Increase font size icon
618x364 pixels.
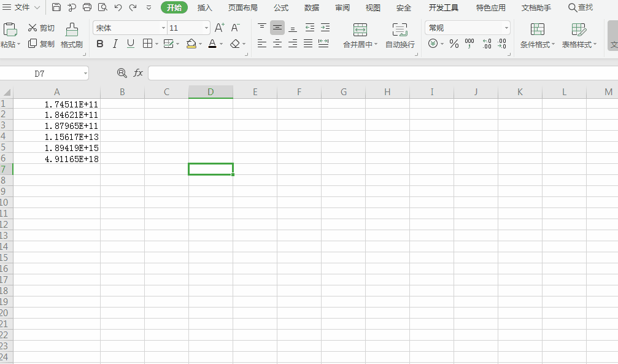pos(220,28)
